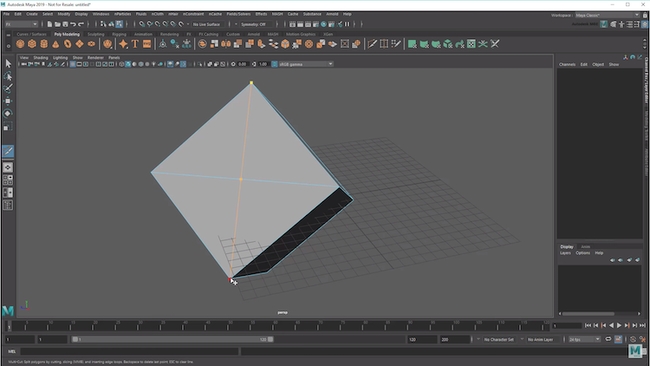Viewport: 650px width, 366px height.
Task: Click Layers in the layer editor
Action: pos(565,253)
